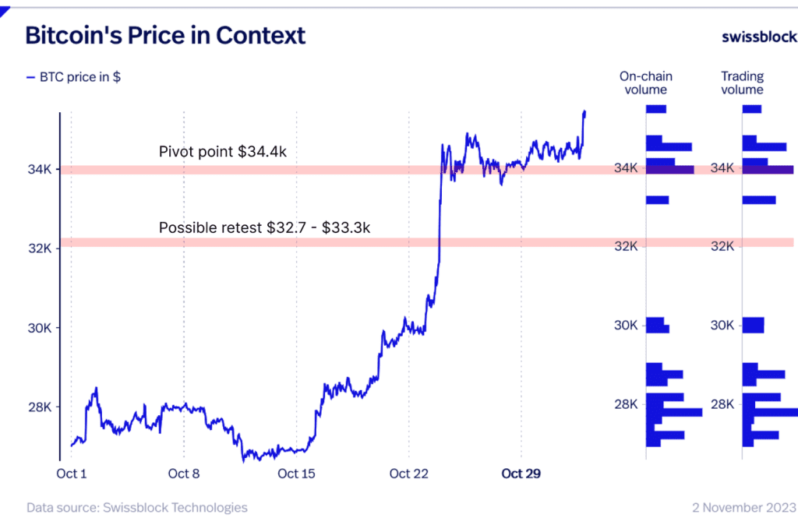Click the Oct 15 date on the x-axis
The width and height of the screenshot is (798, 532).
point(296,474)
